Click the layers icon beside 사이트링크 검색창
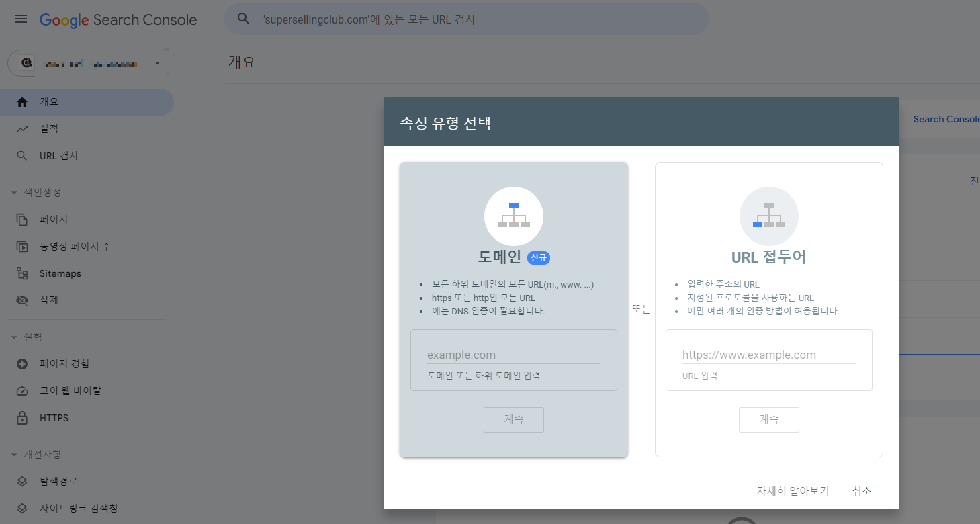This screenshot has height=524, width=980. point(22,509)
